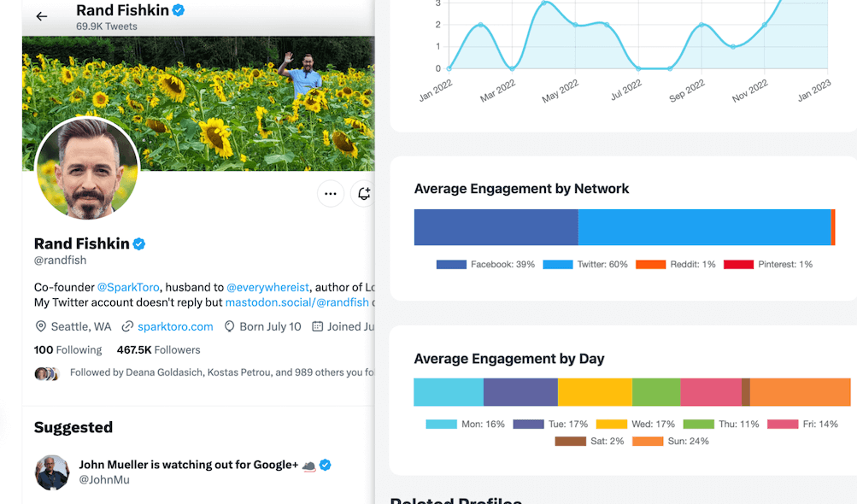This screenshot has width=857, height=504.
Task: Click the Joined calendar icon
Action: point(318,326)
